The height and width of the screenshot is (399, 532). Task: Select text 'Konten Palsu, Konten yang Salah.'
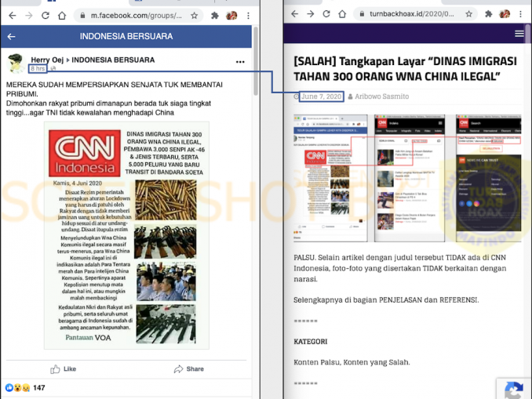(x=352, y=362)
